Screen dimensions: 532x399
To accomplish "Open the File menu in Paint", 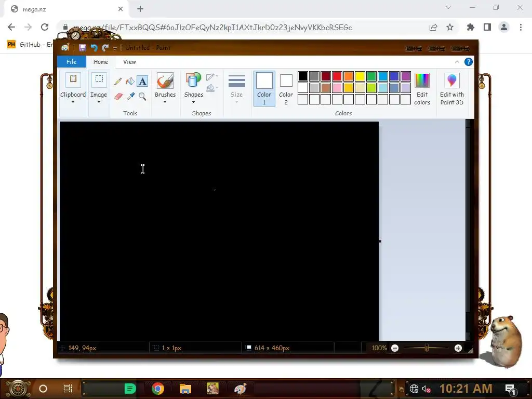I will pyautogui.click(x=71, y=62).
